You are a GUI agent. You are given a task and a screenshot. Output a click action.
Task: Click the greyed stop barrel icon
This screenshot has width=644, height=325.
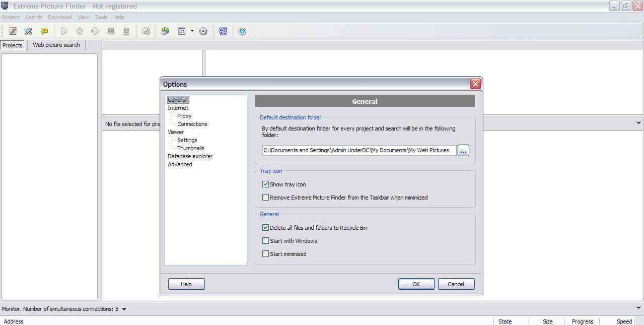[x=111, y=31]
